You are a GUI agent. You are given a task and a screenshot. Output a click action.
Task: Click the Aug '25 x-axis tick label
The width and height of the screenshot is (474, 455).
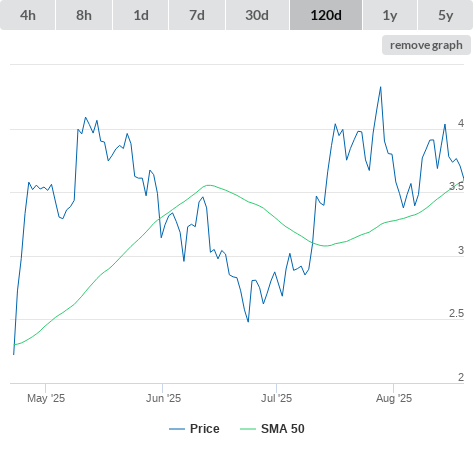(394, 398)
